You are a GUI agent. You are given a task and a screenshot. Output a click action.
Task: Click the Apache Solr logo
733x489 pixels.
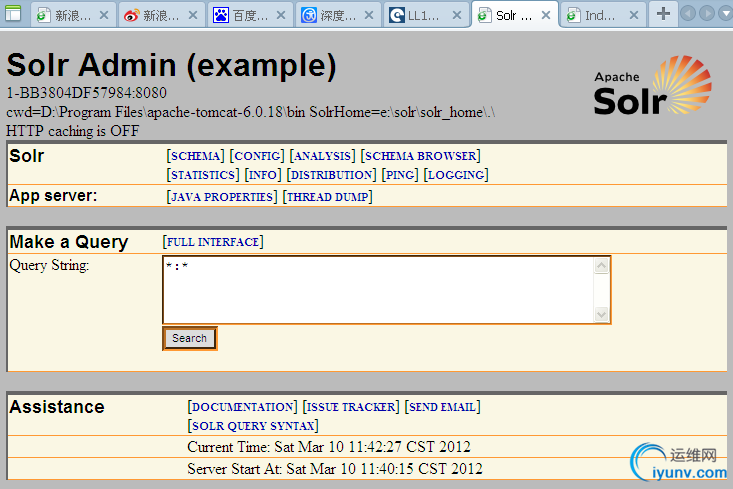(653, 86)
